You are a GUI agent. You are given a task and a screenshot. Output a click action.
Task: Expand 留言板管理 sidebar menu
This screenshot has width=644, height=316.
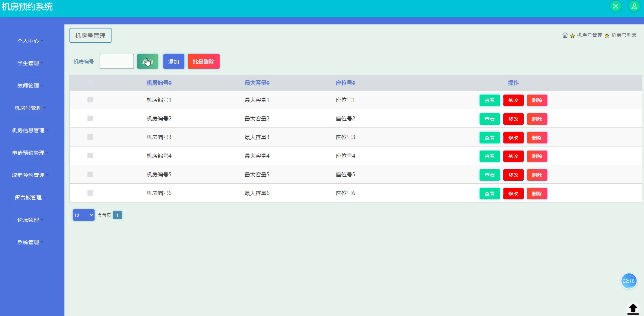tap(30, 198)
